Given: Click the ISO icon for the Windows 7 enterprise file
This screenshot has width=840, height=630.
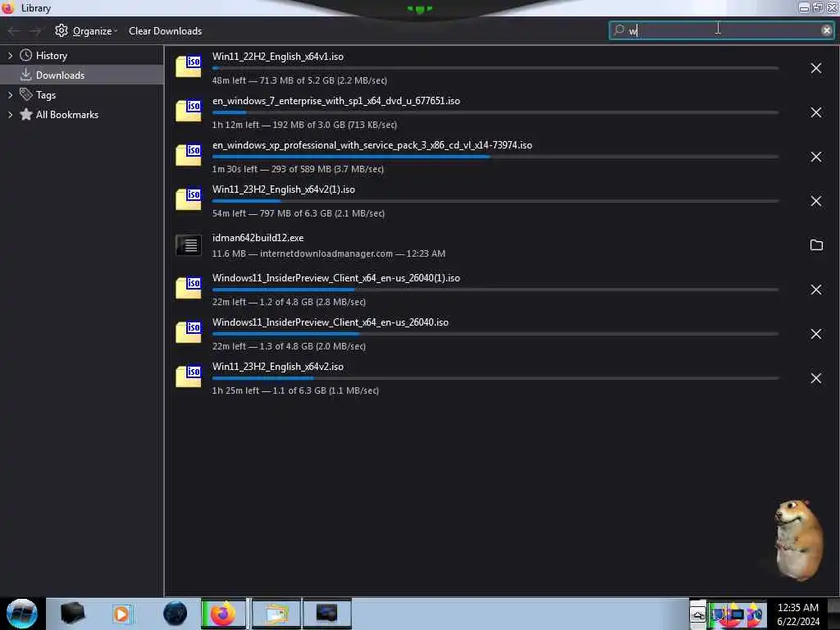Looking at the screenshot, I should click(189, 111).
